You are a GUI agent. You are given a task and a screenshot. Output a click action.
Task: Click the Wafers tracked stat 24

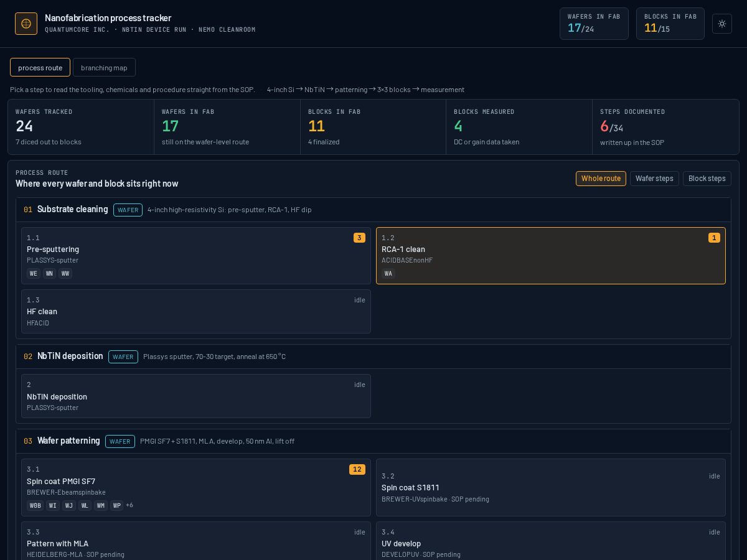tap(81, 127)
